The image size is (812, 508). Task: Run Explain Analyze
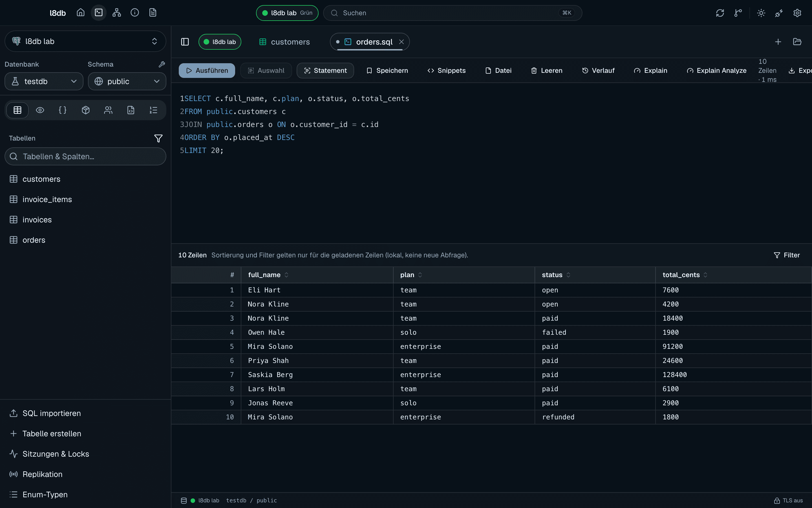point(716,71)
